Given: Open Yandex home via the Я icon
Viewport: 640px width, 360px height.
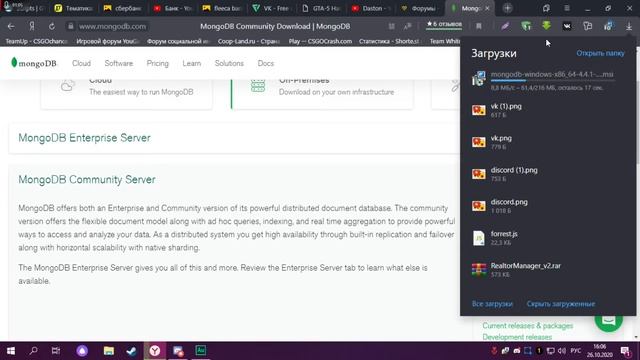Looking at the screenshot, I should click(x=32, y=26).
